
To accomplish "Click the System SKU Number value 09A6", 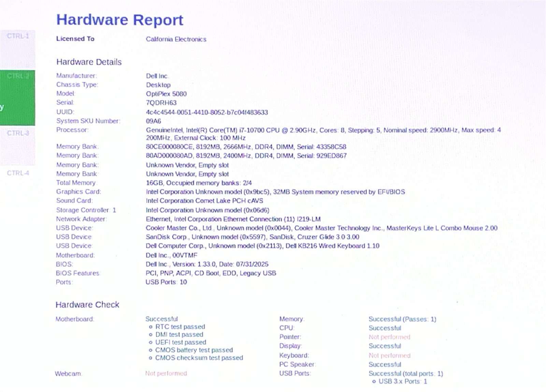I will pyautogui.click(x=153, y=121).
